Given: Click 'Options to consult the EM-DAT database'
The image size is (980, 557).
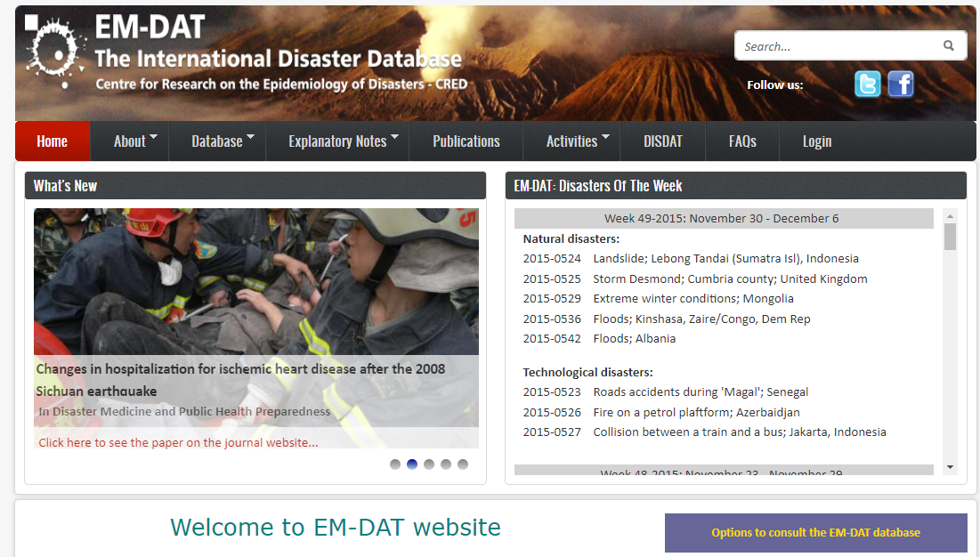Looking at the screenshot, I should click(815, 533).
